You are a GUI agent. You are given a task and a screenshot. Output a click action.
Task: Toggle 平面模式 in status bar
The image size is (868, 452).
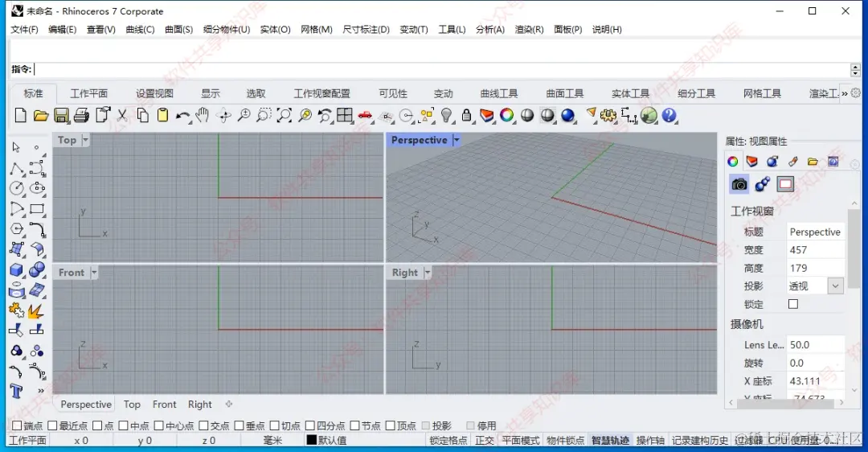tap(520, 441)
